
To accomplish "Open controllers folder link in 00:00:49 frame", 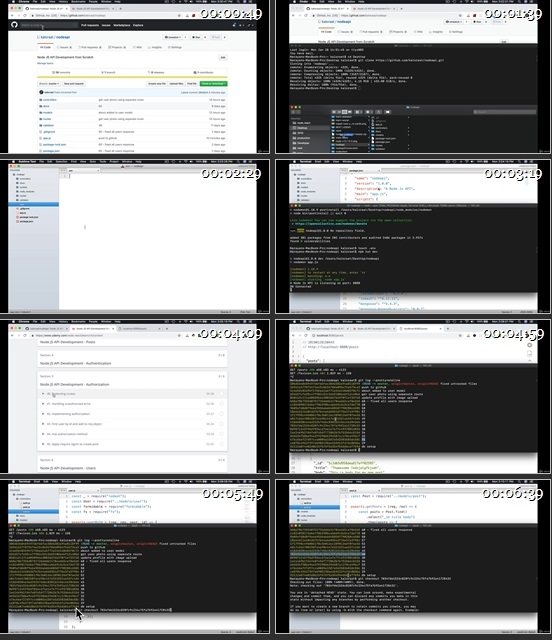I will (50, 100).
